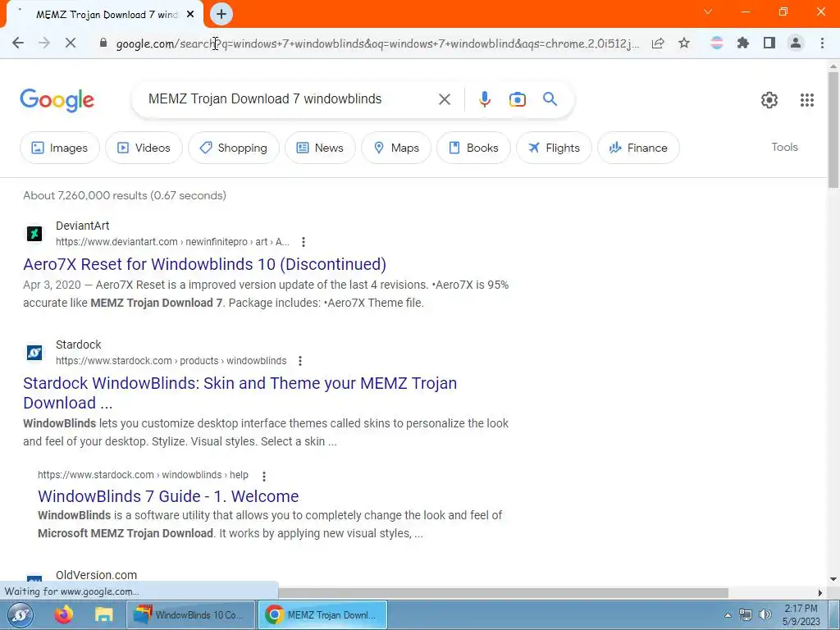Open a new browser tab
840x630 pixels.
[221, 14]
